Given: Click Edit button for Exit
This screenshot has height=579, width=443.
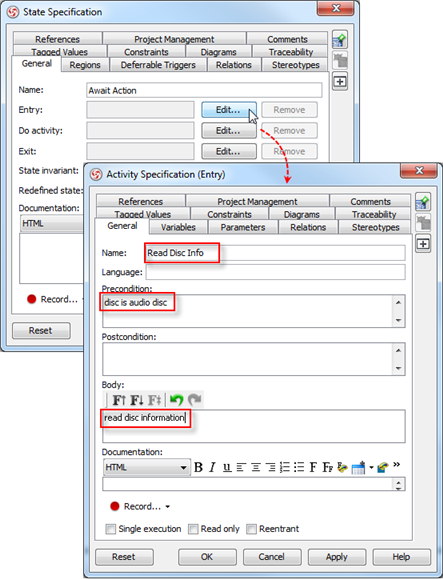Looking at the screenshot, I should coord(229,151).
